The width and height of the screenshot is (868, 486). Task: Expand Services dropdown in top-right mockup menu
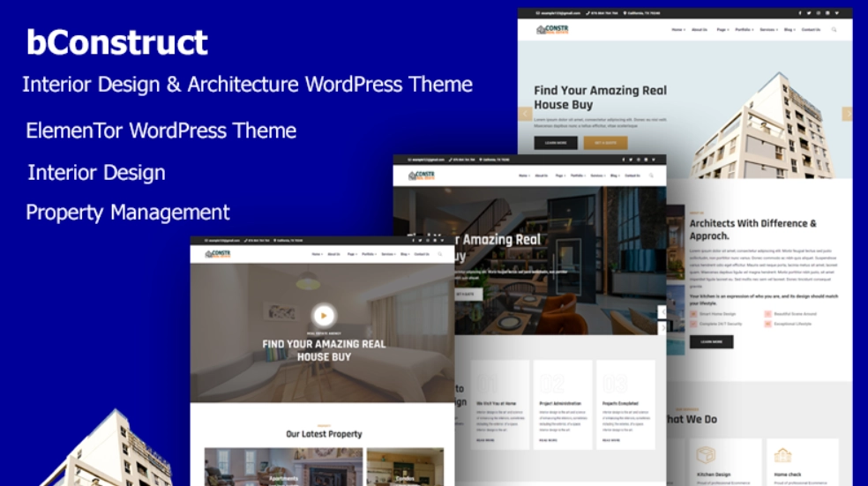click(768, 30)
